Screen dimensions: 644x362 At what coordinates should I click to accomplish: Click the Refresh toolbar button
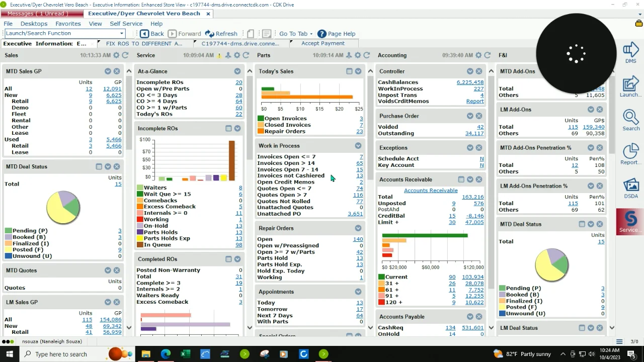click(221, 34)
